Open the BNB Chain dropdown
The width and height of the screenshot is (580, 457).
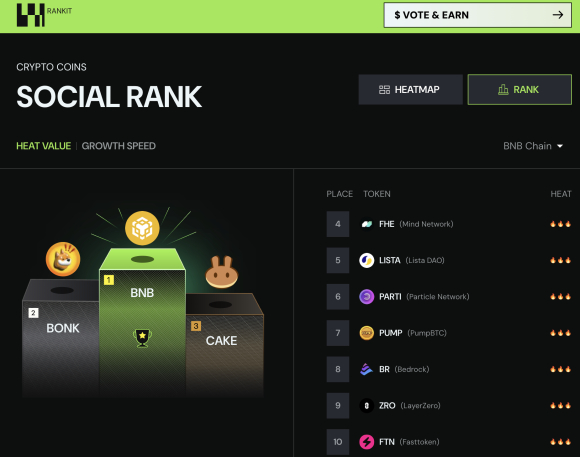533,146
